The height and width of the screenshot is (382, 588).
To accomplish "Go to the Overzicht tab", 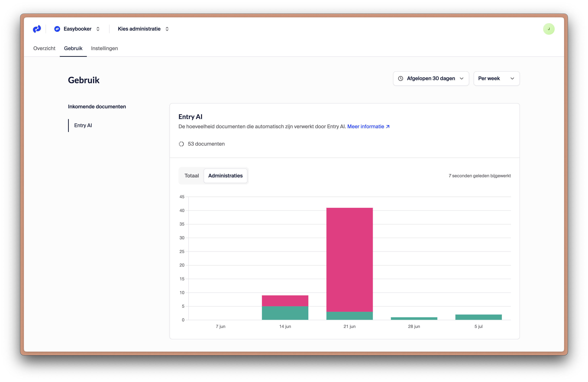I will click(44, 48).
